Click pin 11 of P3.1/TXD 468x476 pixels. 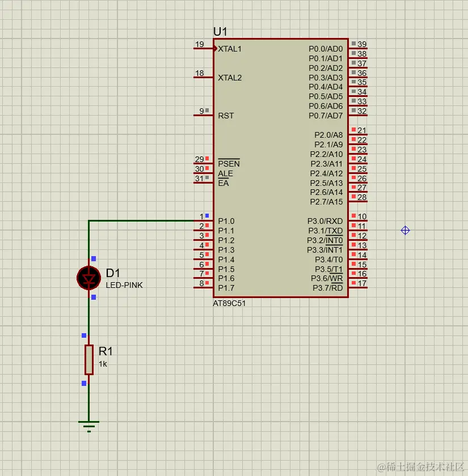click(358, 231)
